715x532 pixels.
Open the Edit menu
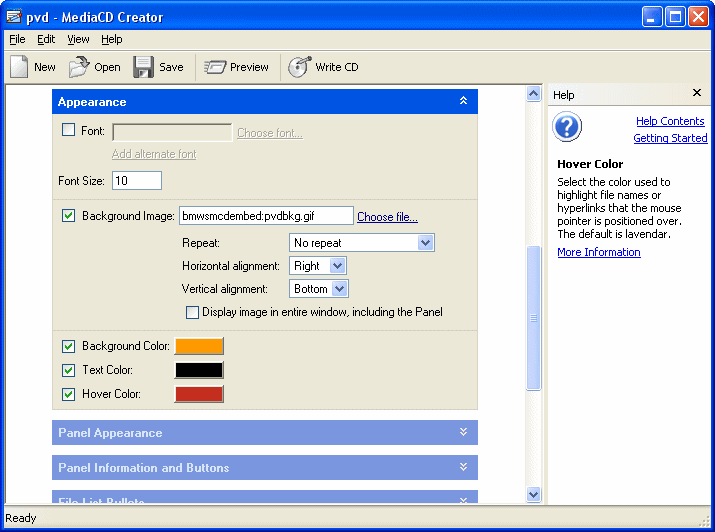coord(46,39)
